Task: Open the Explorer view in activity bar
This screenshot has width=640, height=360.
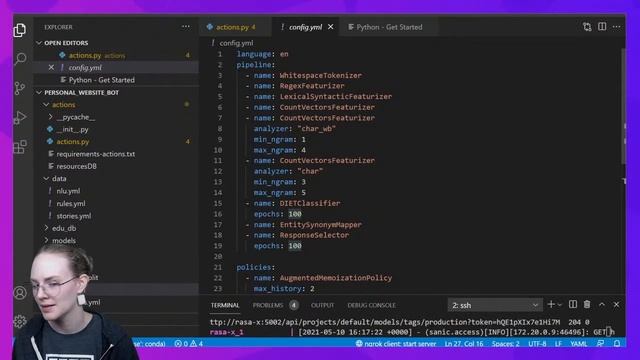Action: [20, 30]
